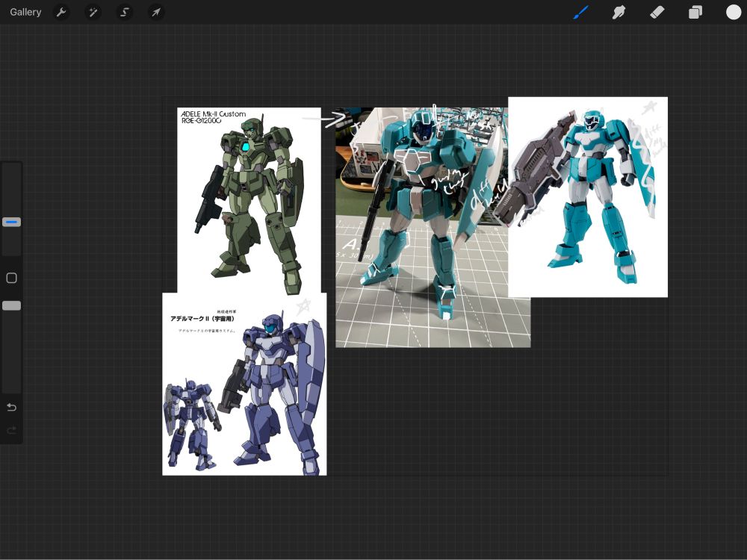Screen dimensions: 747x560
Task: Undo the last stroke
Action: pyautogui.click(x=11, y=407)
